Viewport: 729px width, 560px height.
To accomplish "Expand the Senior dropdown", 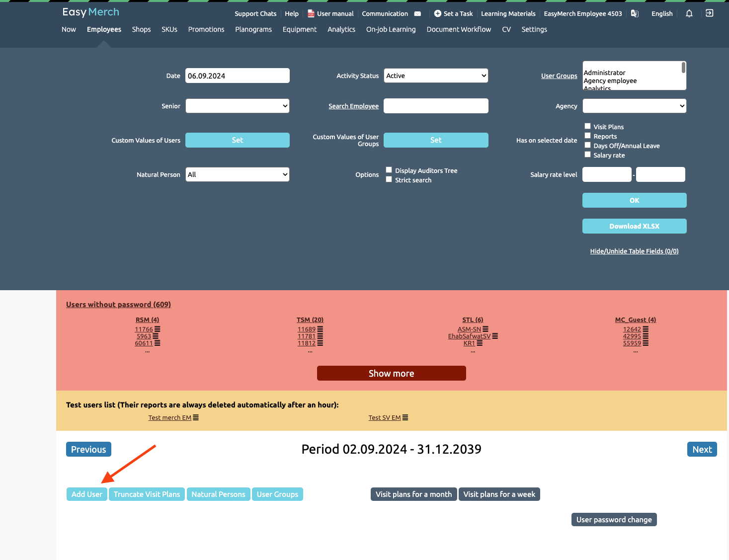I will coord(238,106).
